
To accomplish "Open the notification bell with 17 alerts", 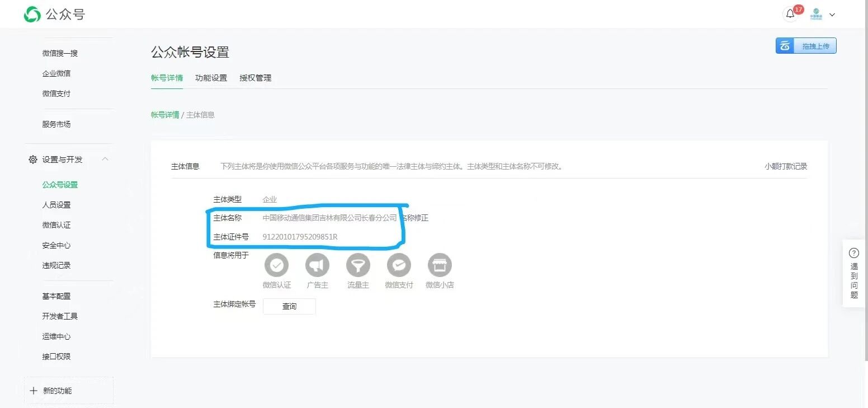I will point(790,15).
